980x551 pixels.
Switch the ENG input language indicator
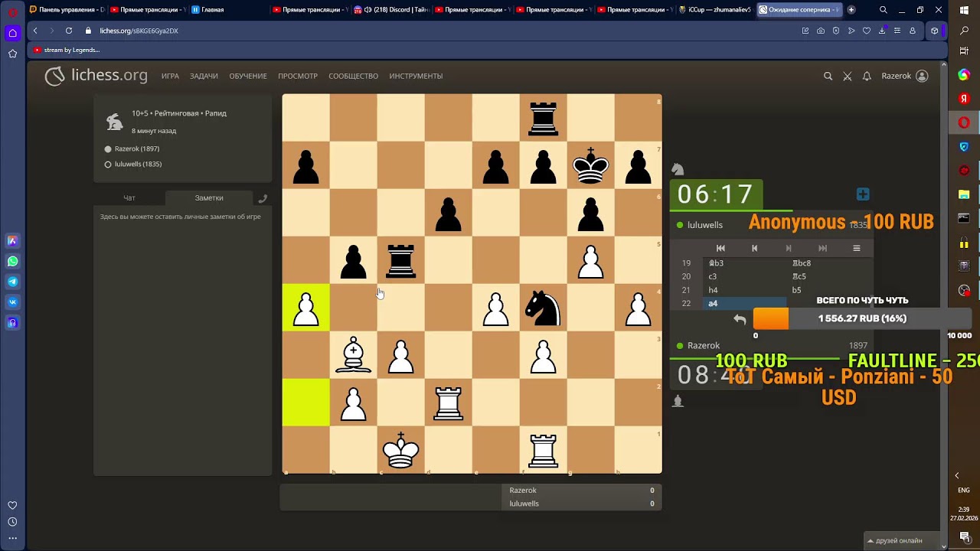[964, 491]
